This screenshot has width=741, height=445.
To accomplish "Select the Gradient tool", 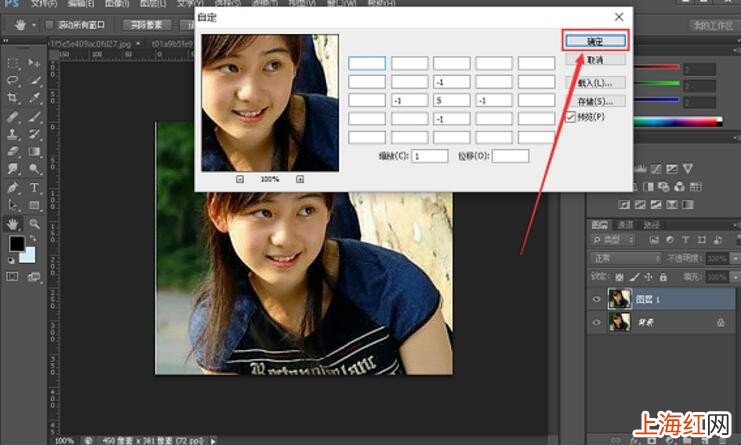I will point(34,152).
